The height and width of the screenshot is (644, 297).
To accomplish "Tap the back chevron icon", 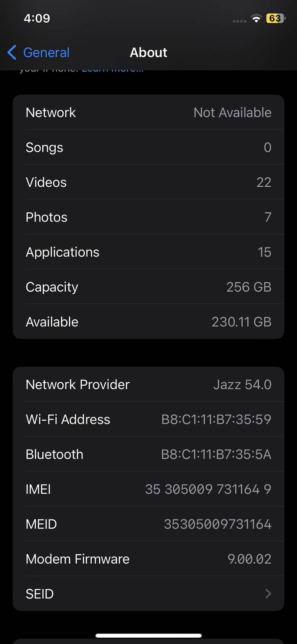I will (12, 52).
